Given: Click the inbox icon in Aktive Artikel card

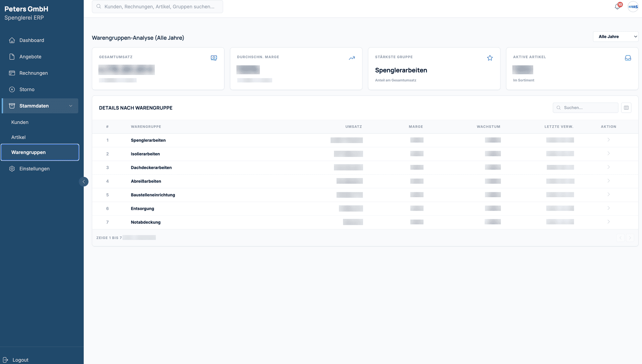Looking at the screenshot, I should click(x=628, y=58).
